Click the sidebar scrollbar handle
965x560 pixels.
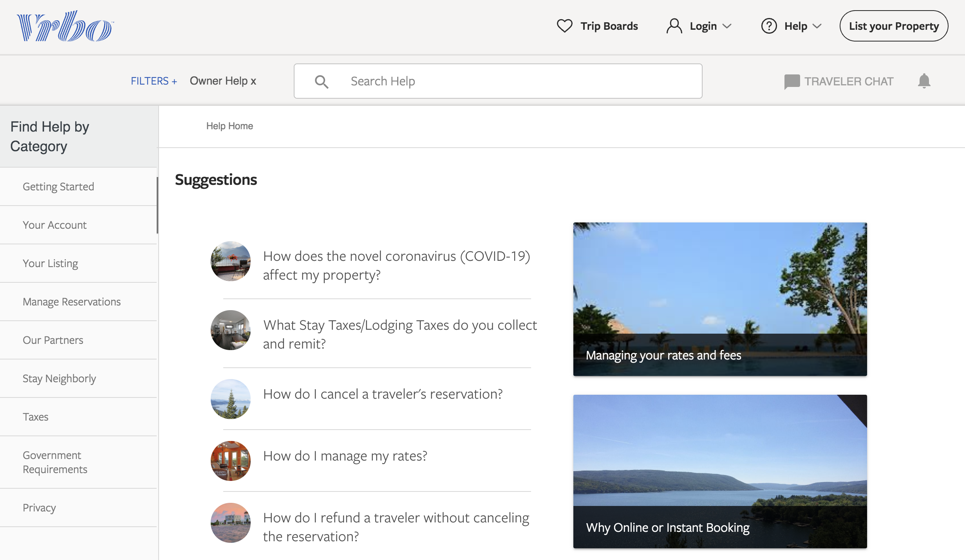click(157, 205)
